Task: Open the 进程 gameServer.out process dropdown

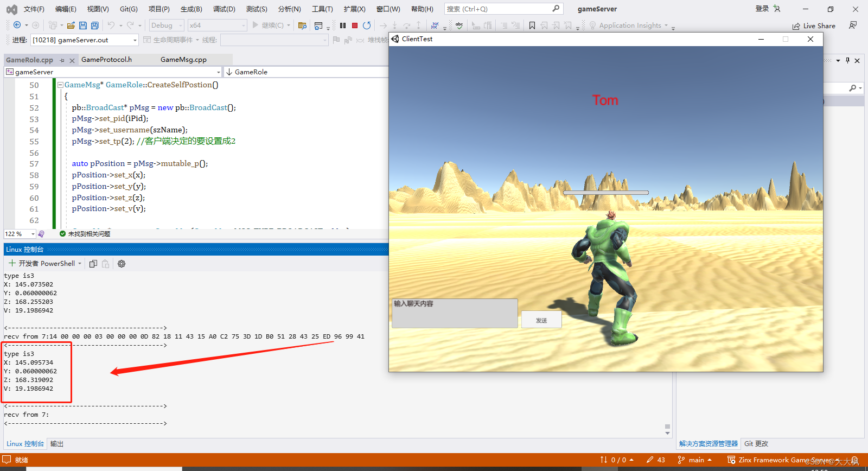Action: [x=85, y=40]
